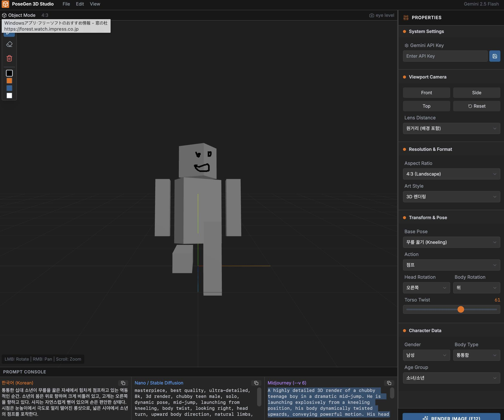504x420 pixels.
Task: Open the File menu
Action: [66, 4]
